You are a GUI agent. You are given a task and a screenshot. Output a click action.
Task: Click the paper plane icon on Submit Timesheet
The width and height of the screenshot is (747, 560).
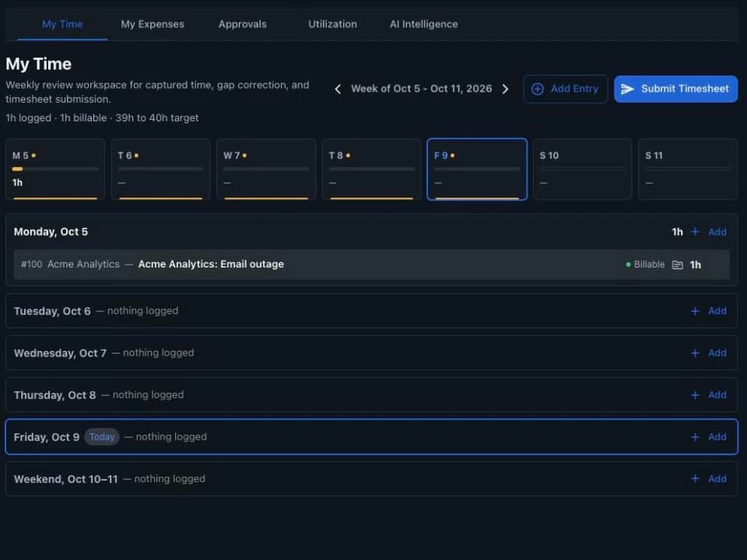627,89
